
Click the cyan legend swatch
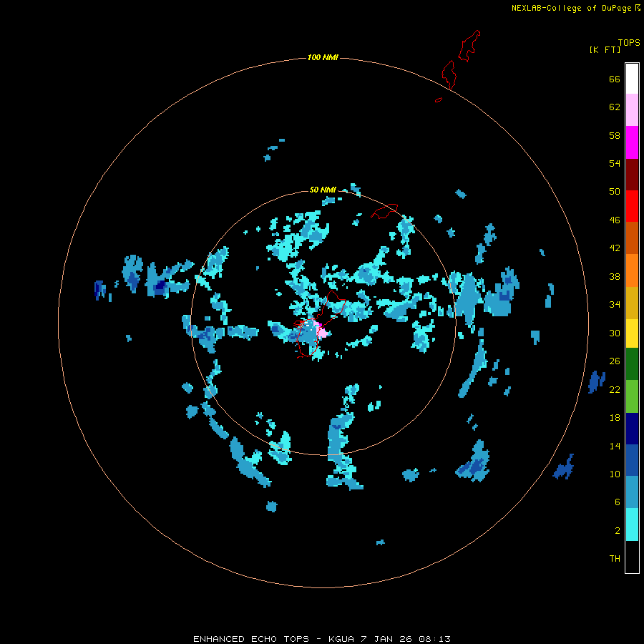pos(632,524)
